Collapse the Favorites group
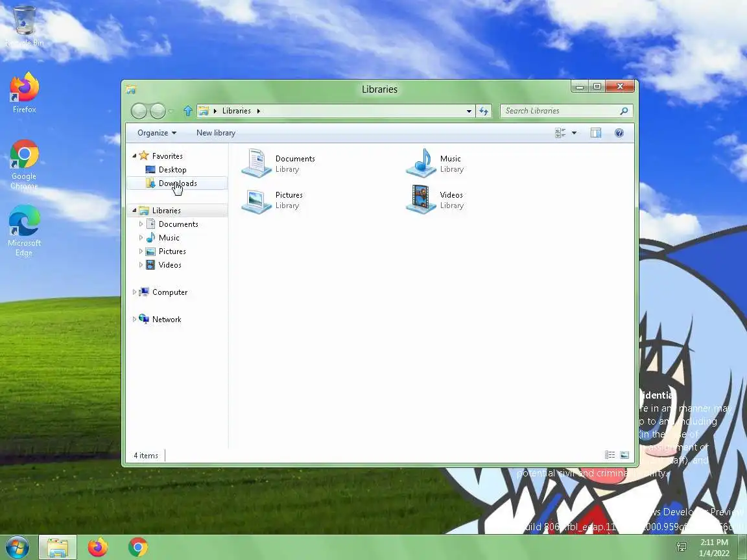The width and height of the screenshot is (747, 560). click(x=134, y=156)
